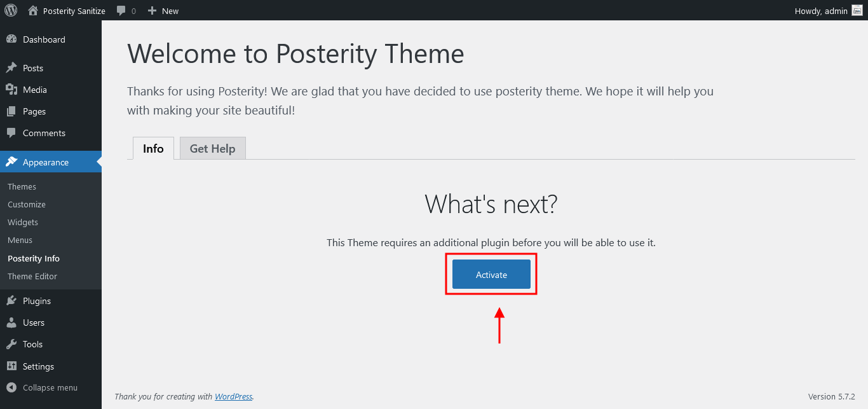The width and height of the screenshot is (868, 409).
Task: Click the Media icon in sidebar
Action: [x=11, y=90]
